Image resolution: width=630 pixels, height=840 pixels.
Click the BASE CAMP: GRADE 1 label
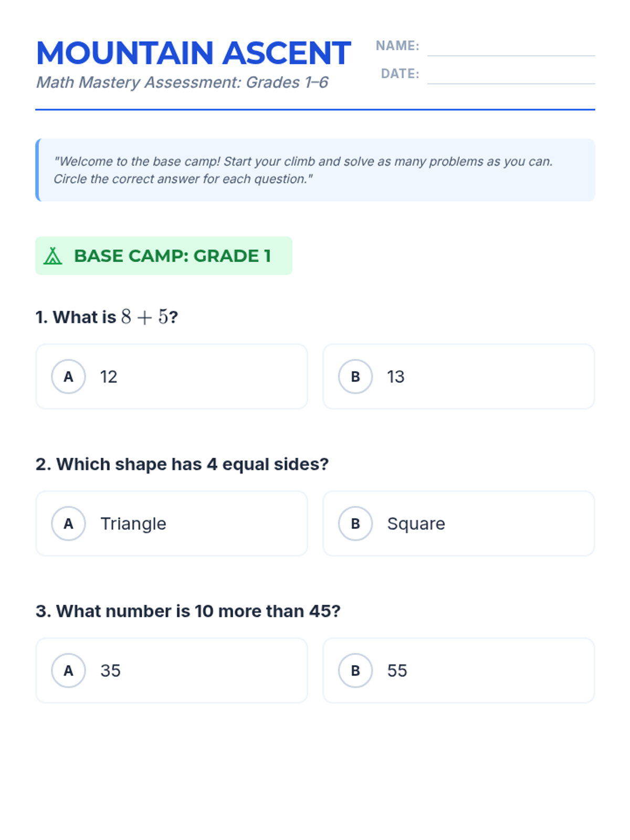tap(172, 256)
